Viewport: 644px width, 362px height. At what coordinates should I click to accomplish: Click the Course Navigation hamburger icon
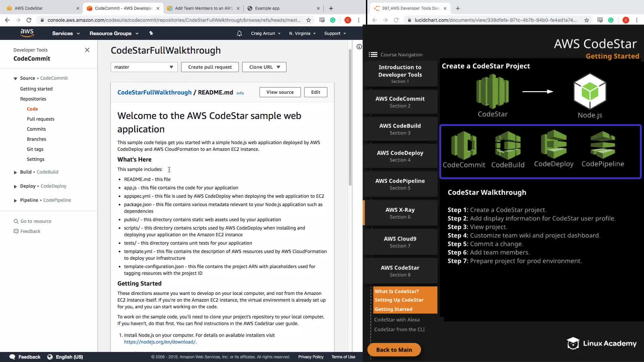[373, 55]
